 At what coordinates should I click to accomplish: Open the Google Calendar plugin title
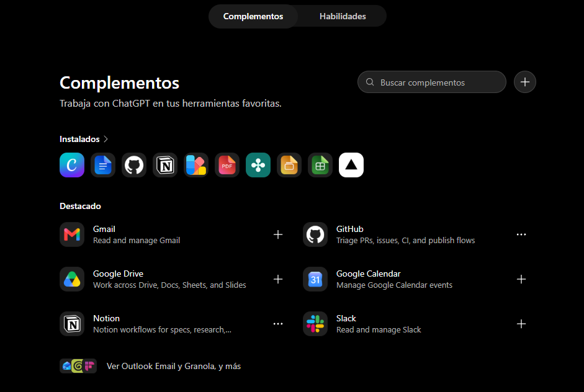369,274
